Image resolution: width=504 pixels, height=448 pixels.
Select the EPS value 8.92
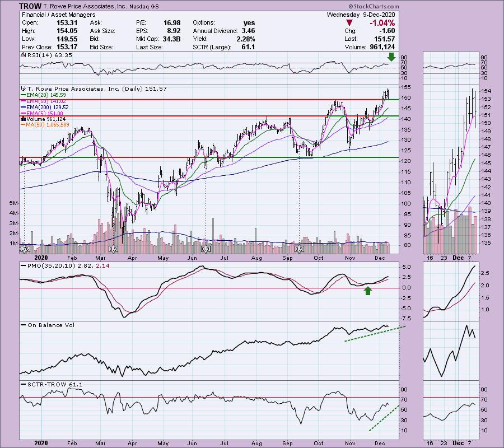click(174, 31)
